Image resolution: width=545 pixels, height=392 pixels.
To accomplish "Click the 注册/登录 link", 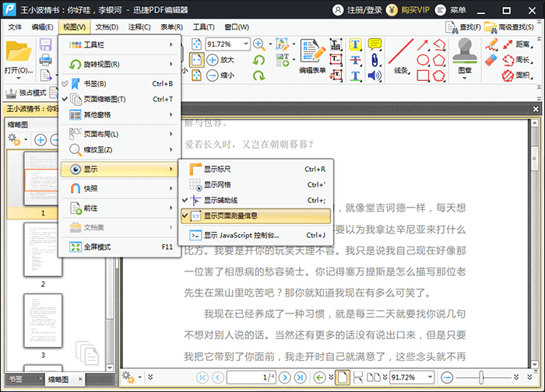I will [x=360, y=10].
